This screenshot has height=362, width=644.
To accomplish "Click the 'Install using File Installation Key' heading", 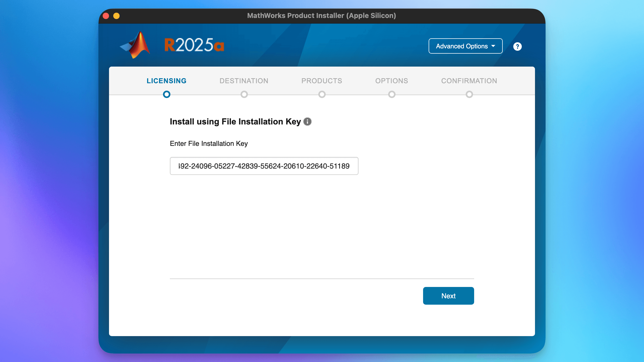I will tap(235, 122).
